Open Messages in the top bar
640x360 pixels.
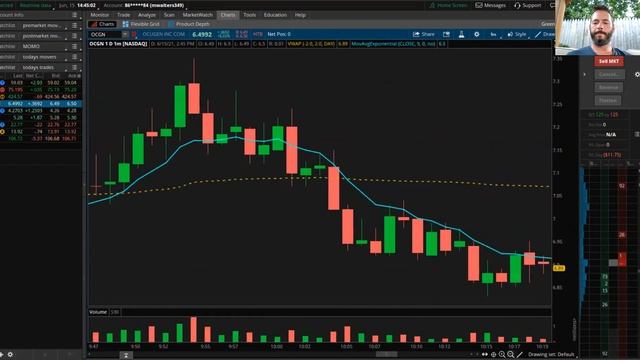491,5
